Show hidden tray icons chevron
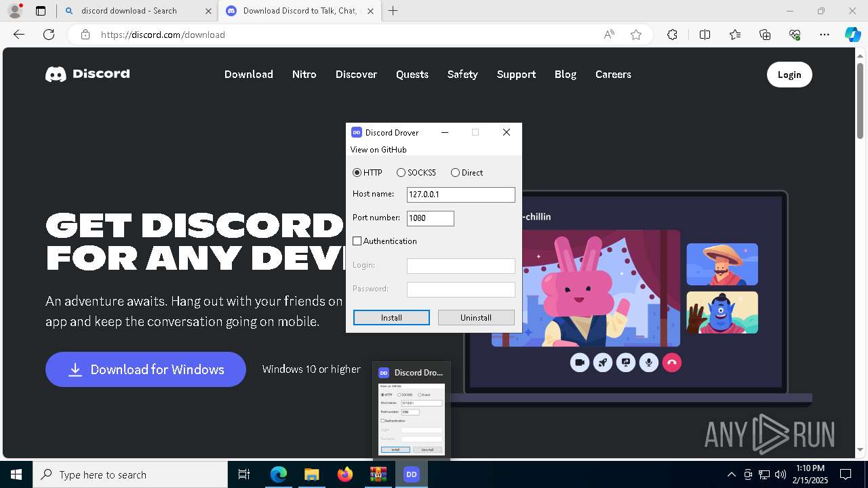This screenshot has height=488, width=868. (x=731, y=474)
